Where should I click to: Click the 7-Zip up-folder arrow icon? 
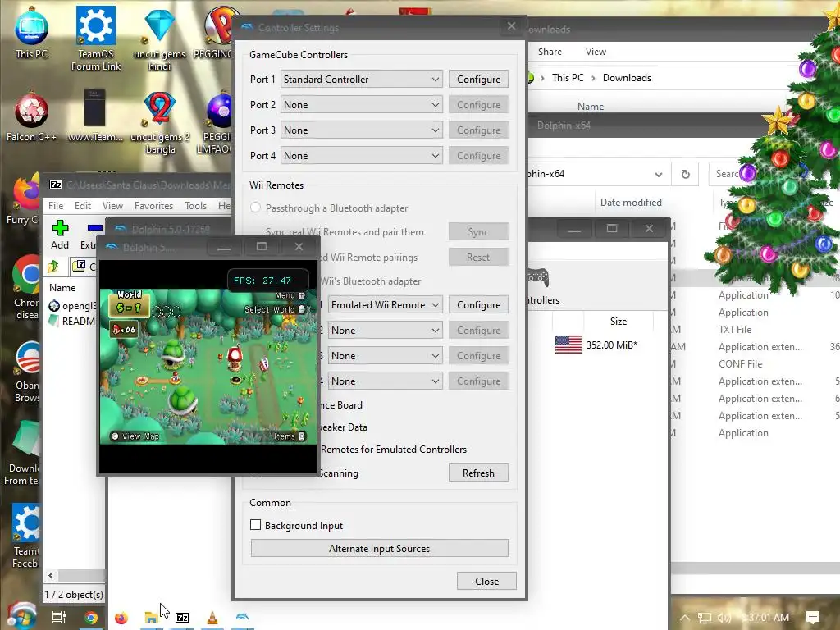click(53, 266)
